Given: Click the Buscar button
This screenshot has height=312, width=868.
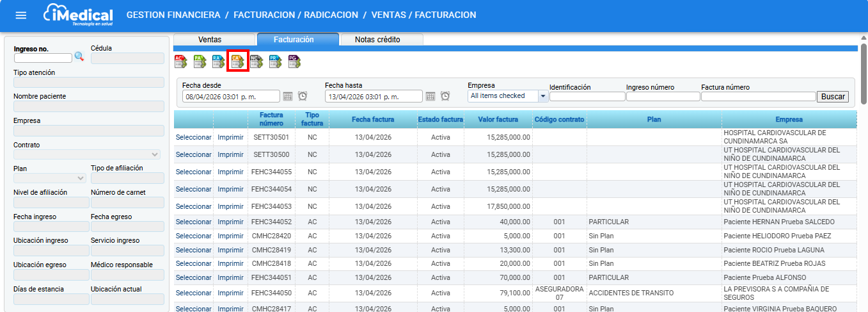Looking at the screenshot, I should pos(833,97).
